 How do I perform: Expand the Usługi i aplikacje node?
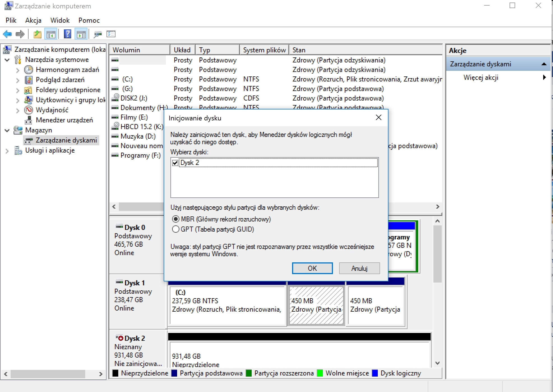point(7,151)
